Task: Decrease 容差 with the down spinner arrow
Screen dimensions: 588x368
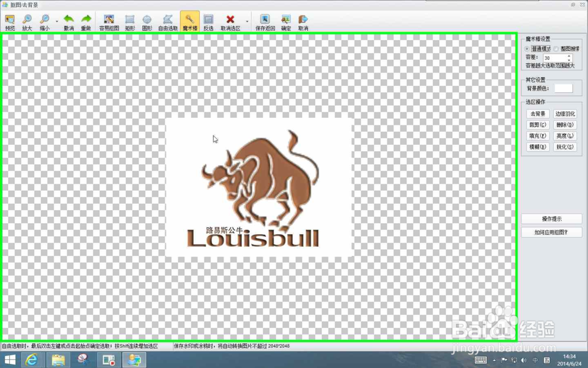Action: pos(569,59)
